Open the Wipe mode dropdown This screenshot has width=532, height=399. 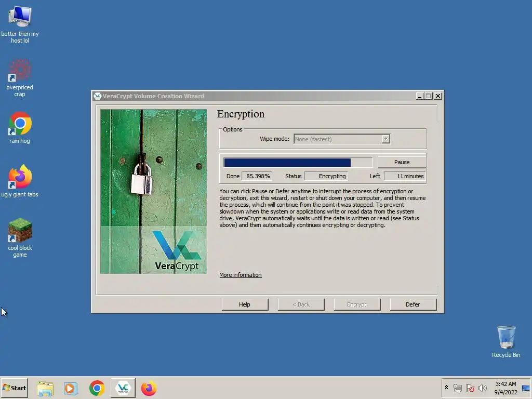[x=342, y=139]
